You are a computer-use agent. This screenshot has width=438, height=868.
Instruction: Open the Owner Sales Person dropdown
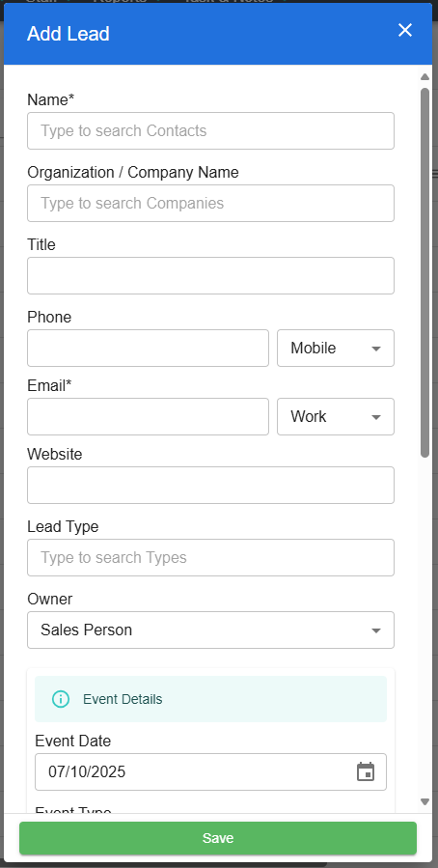[x=210, y=630]
